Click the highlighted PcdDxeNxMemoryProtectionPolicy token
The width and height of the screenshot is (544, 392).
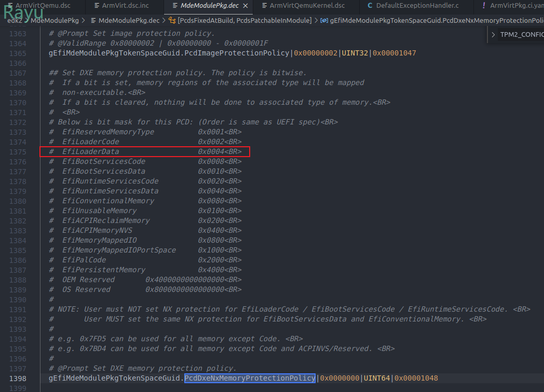click(x=250, y=378)
